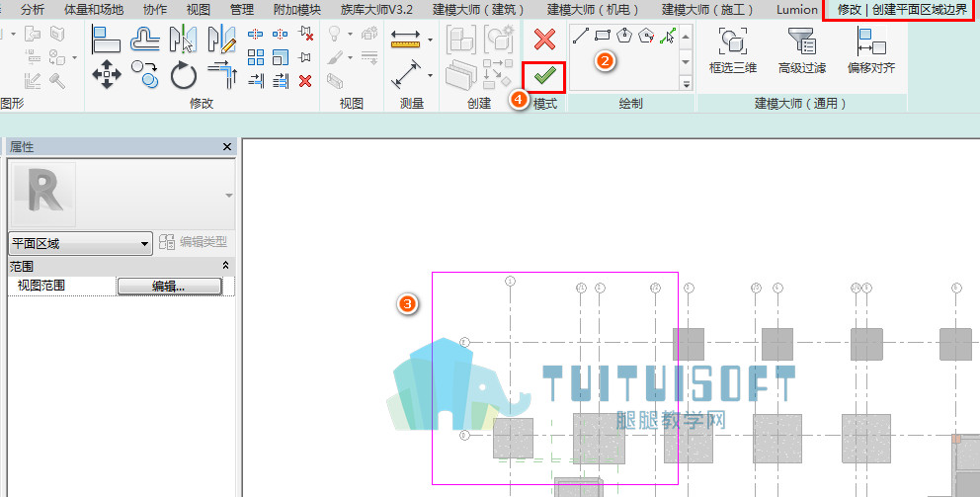Choose the Pick Lines draw tool
This screenshot has width=980, height=497.
pyautogui.click(x=668, y=36)
